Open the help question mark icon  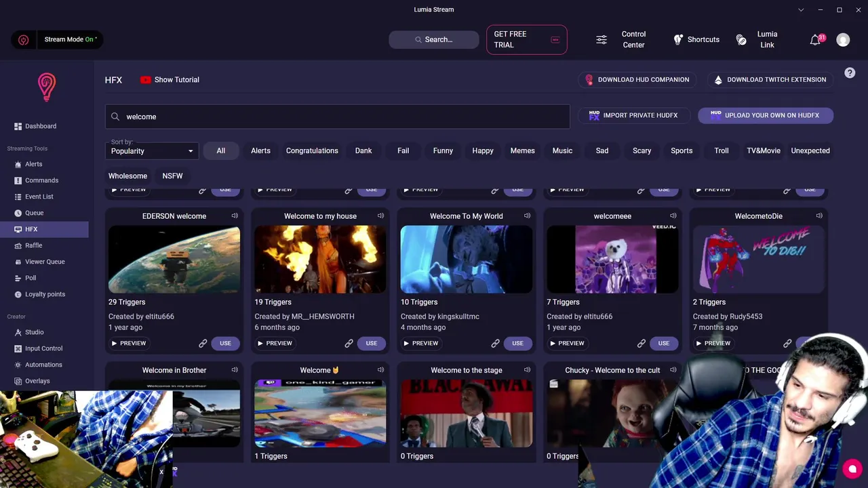(x=850, y=73)
